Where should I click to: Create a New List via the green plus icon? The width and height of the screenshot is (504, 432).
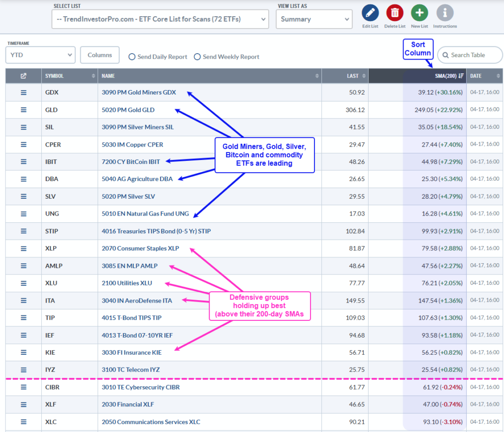pyautogui.click(x=419, y=13)
